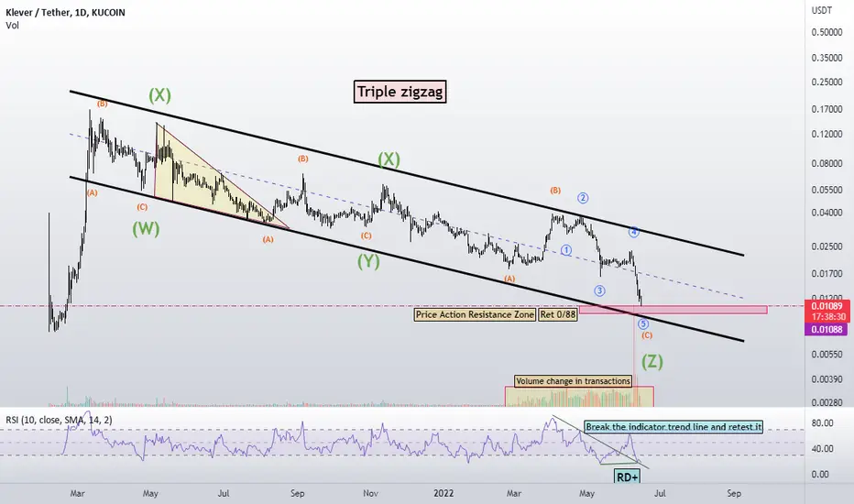Screen dimensions: 854x504
Task: Click the USDT currency label on price axis
Action: tap(822, 10)
